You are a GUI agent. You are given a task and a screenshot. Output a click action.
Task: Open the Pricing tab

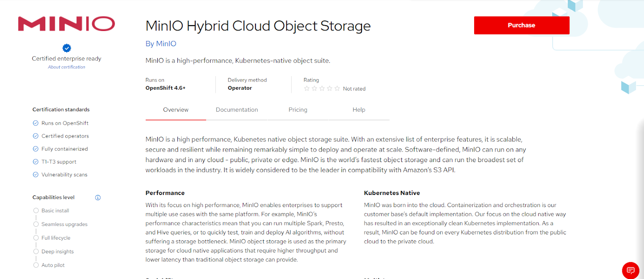298,110
